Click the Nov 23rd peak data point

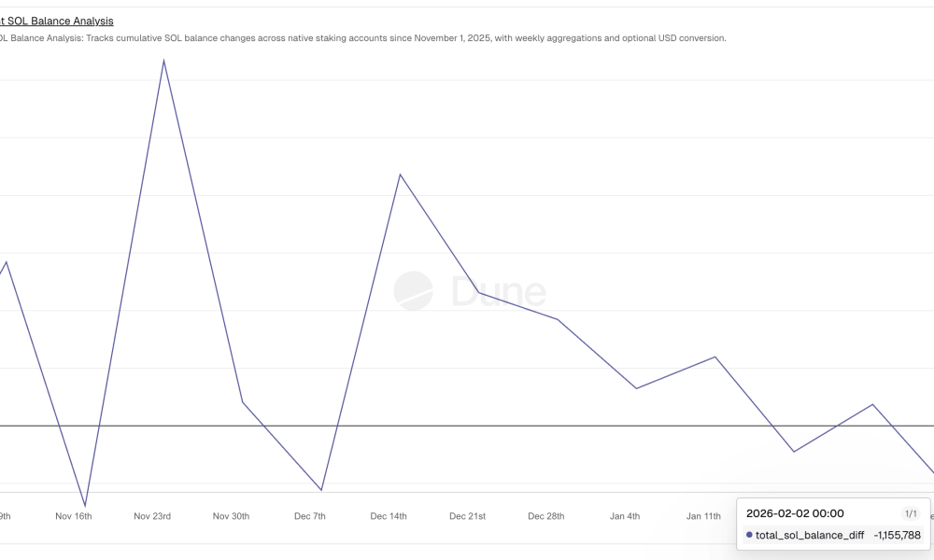[x=164, y=61]
